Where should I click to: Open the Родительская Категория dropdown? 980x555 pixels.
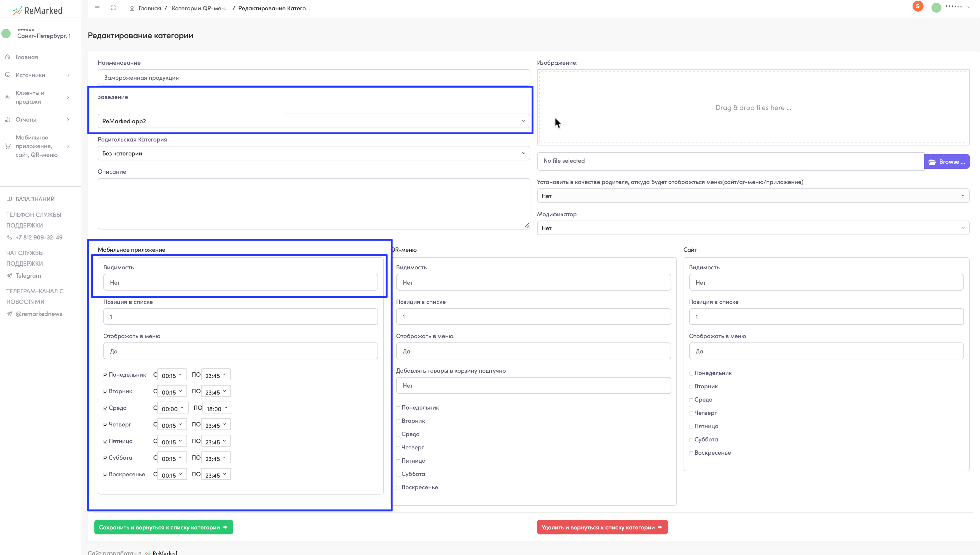pos(313,153)
